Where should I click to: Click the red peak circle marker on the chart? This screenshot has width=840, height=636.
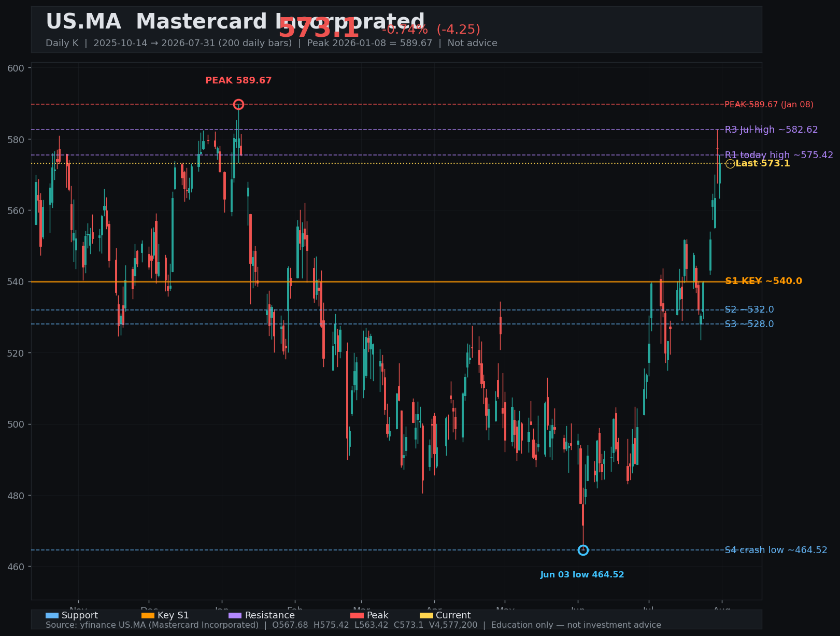click(238, 105)
